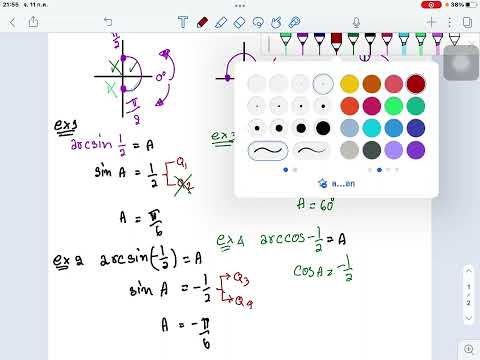Pick the coral pink color swatch

point(394,84)
